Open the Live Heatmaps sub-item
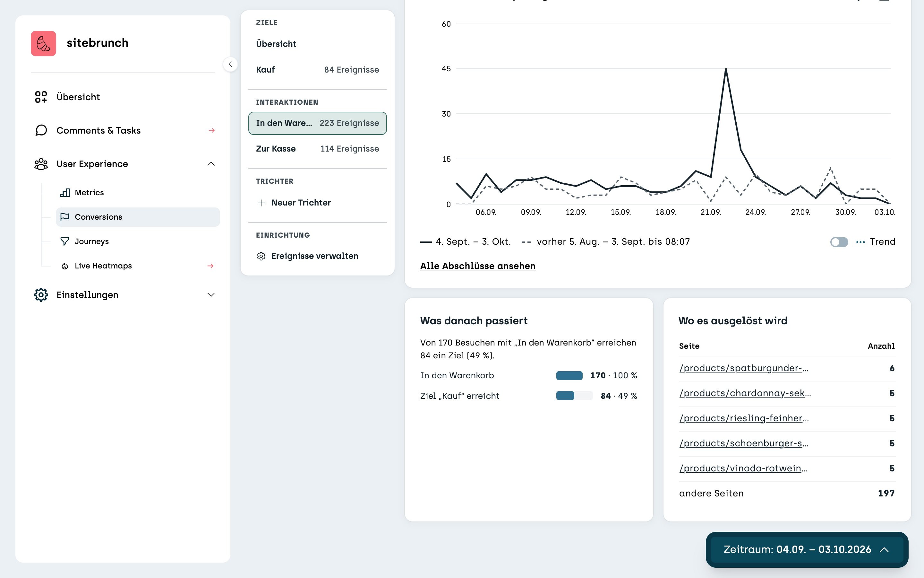Viewport: 924px width, 578px height. (x=138, y=266)
